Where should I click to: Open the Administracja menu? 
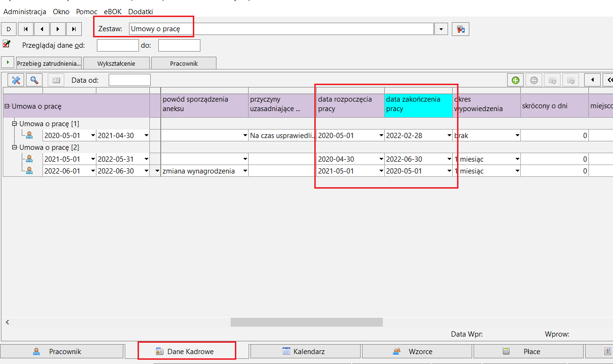(25, 11)
